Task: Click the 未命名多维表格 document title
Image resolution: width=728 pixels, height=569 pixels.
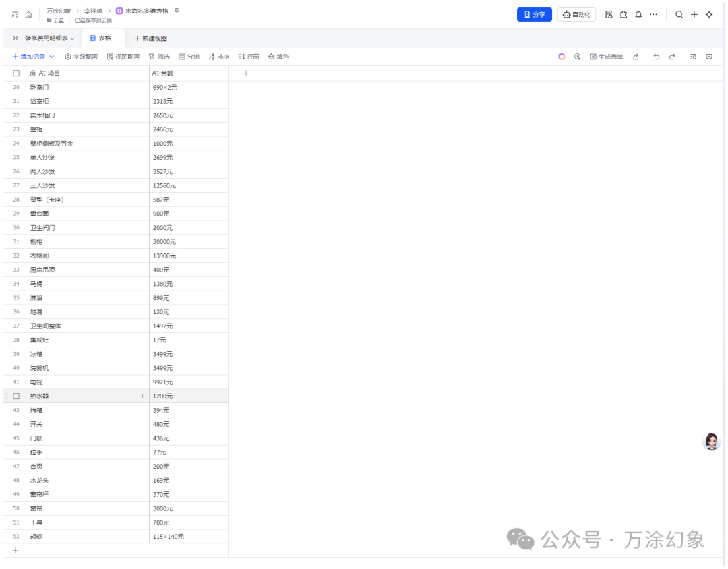Action: 147,11
